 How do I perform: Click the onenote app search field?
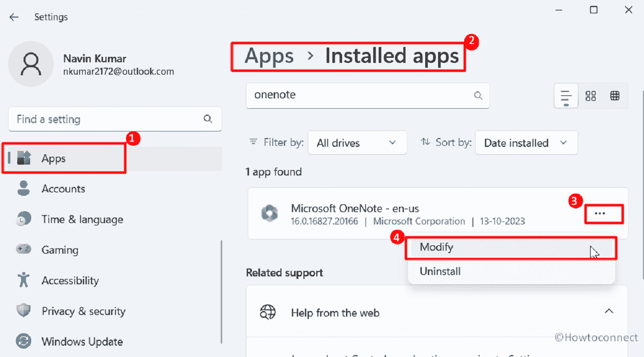pyautogui.click(x=368, y=95)
